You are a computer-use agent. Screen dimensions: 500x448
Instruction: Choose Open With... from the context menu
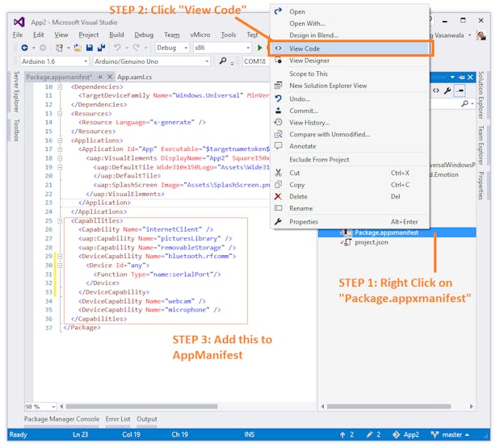pyautogui.click(x=307, y=23)
